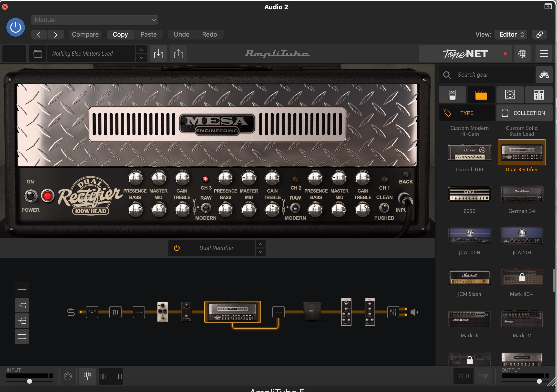The image size is (557, 392).
Task: Click the Nothing Else Matters Lead preset name
Action: coord(91,54)
